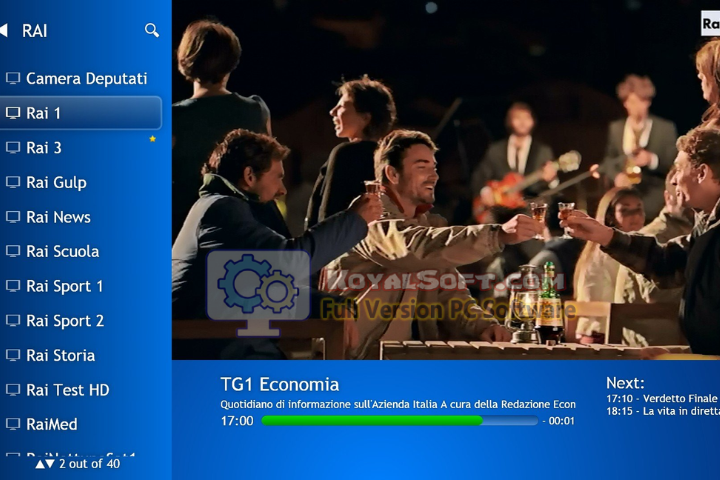Image resolution: width=720 pixels, height=480 pixels.
Task: Select the 18:15 La vita in diretta entry
Action: [x=663, y=411]
